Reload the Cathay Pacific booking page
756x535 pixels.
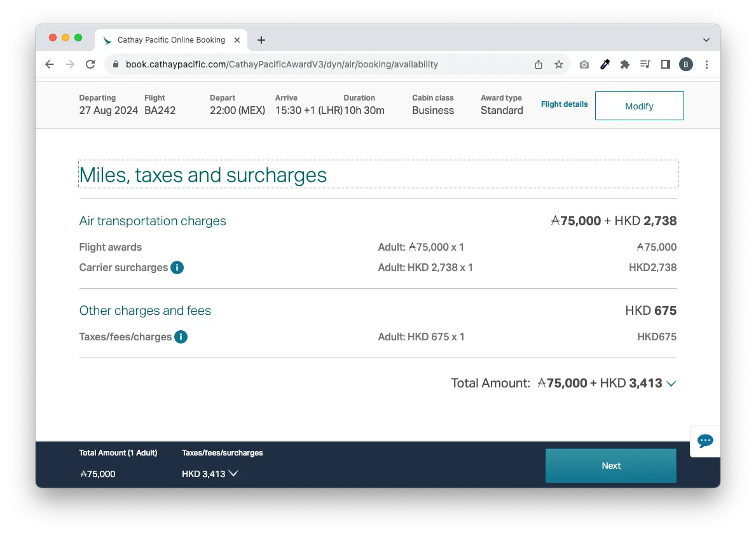[90, 64]
